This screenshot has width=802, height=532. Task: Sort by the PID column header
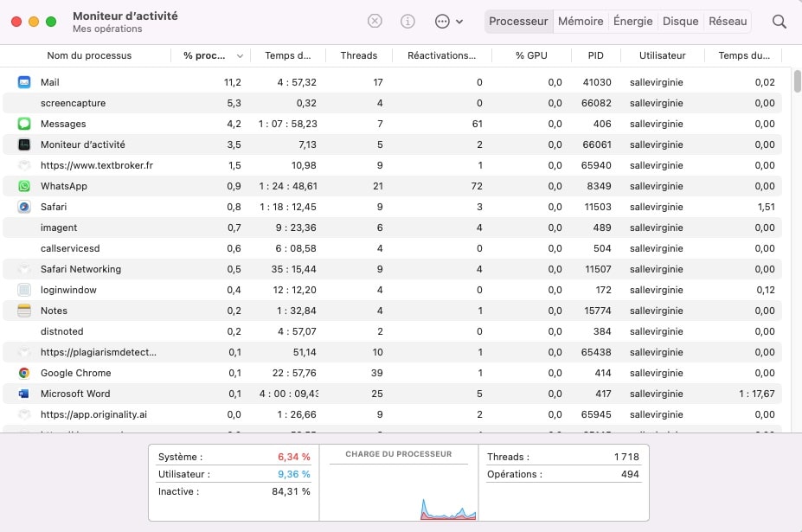pyautogui.click(x=595, y=55)
